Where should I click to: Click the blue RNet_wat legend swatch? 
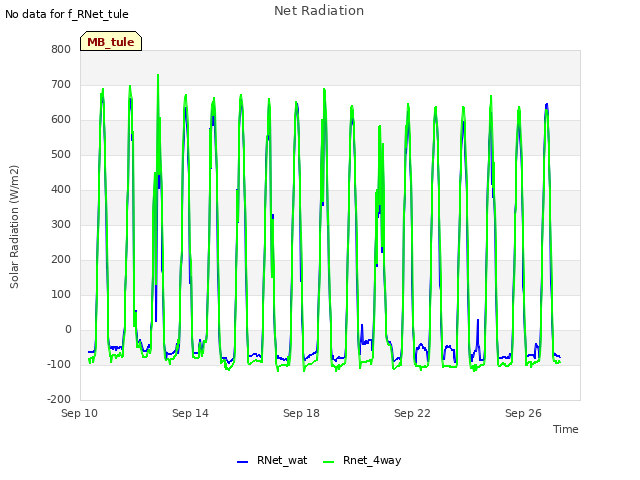coord(242,462)
